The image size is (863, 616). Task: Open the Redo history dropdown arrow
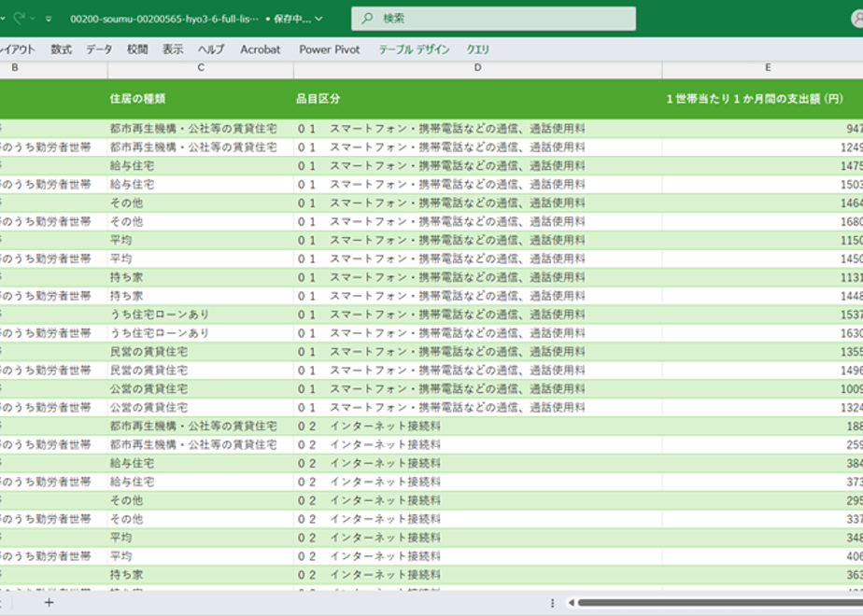33,19
